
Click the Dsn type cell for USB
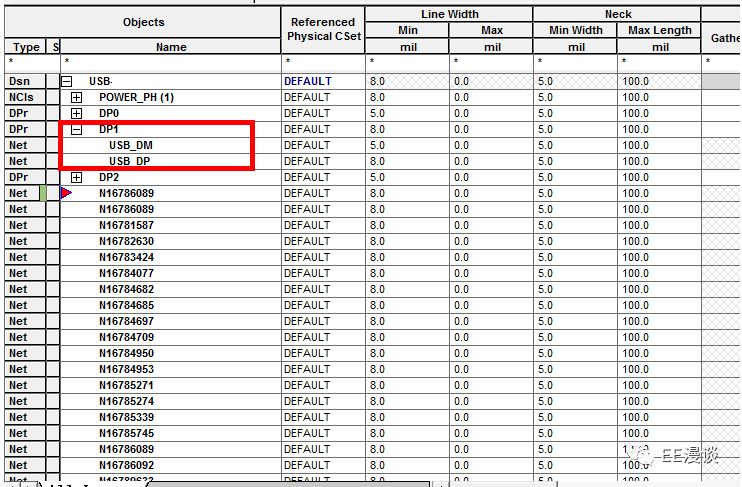coord(25,81)
